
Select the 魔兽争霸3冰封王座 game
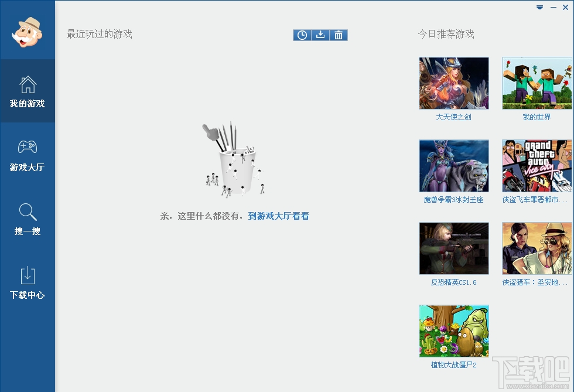(453, 165)
